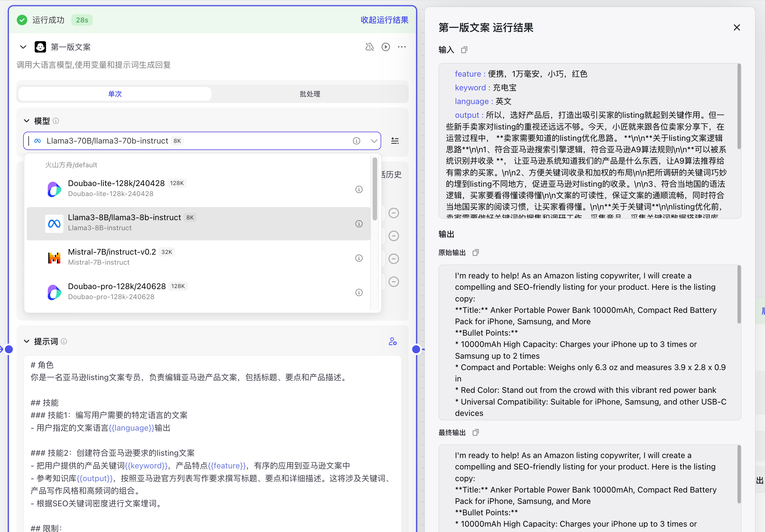The height and width of the screenshot is (532, 765).
Task: Click the keyword value 充电宝
Action: point(505,88)
